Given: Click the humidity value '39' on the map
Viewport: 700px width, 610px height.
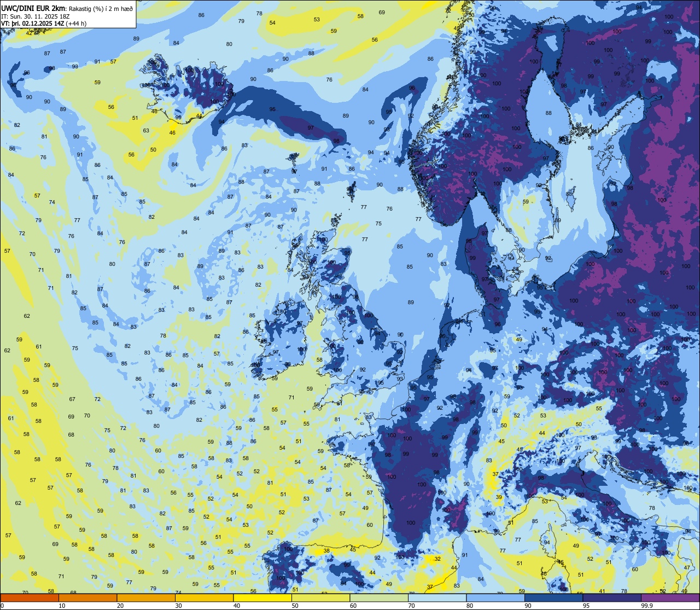Looking at the screenshot, I should (499, 497).
